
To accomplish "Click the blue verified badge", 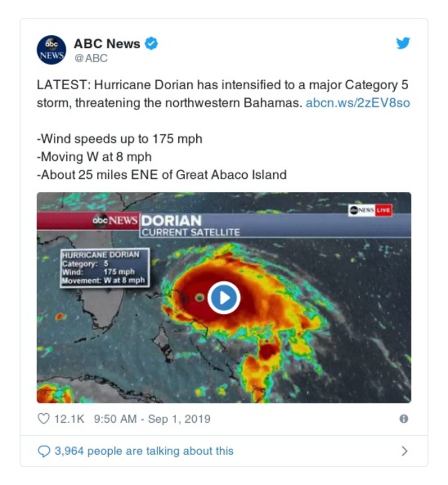I will click(x=151, y=44).
